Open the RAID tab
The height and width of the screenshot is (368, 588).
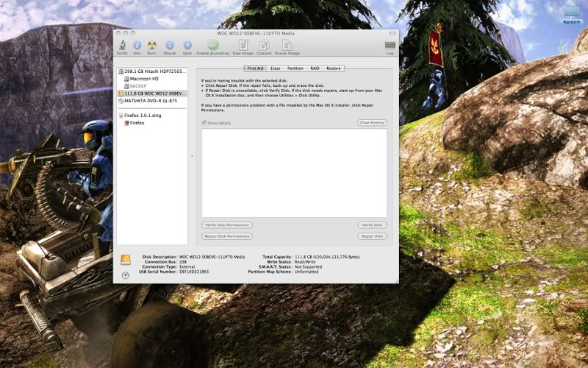pos(315,68)
